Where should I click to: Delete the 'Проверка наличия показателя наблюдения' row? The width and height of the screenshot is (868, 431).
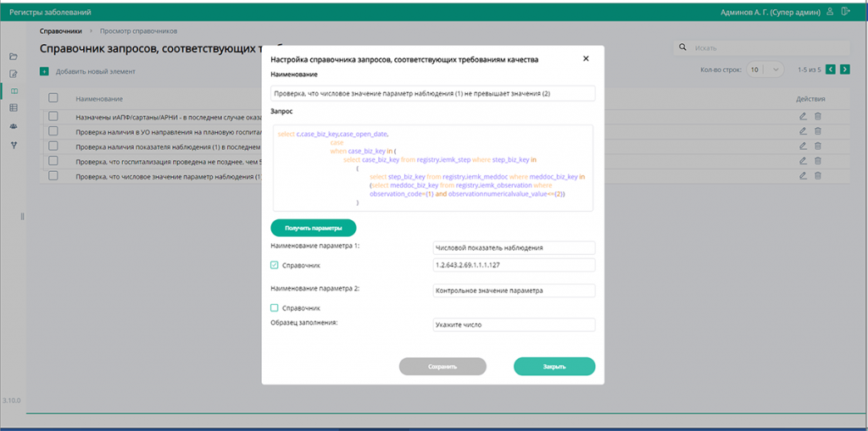pos(818,146)
